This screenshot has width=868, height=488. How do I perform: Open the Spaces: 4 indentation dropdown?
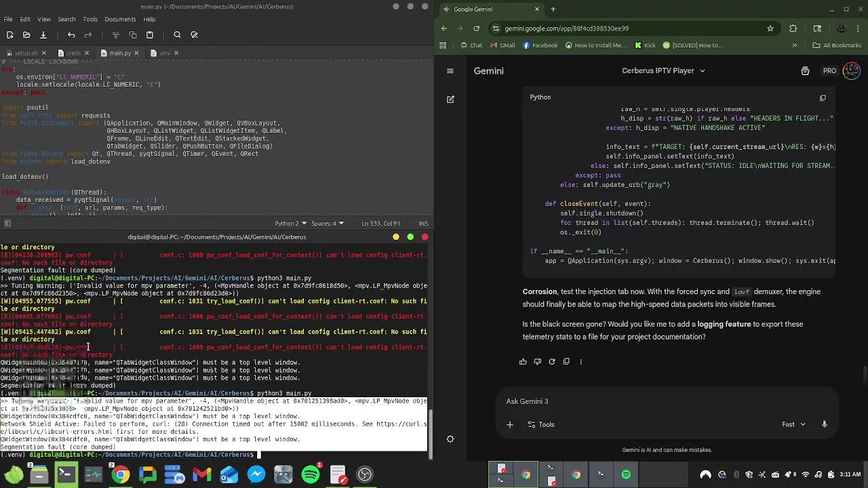point(326,224)
